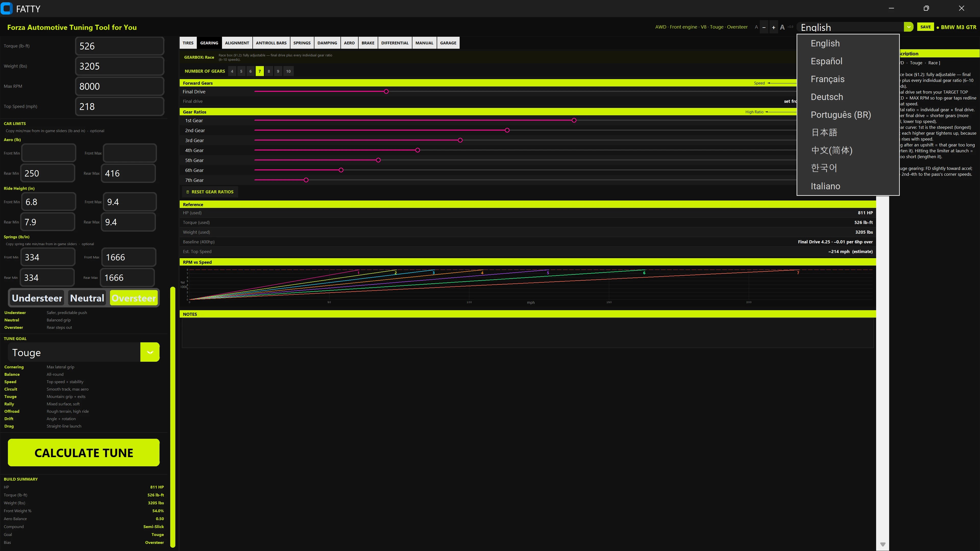The height and width of the screenshot is (551, 980).
Task: Click the 2nd Gear slider handle
Action: coord(507,130)
